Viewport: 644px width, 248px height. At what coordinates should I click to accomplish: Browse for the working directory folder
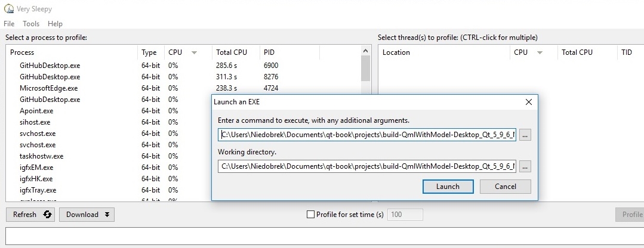pos(525,166)
